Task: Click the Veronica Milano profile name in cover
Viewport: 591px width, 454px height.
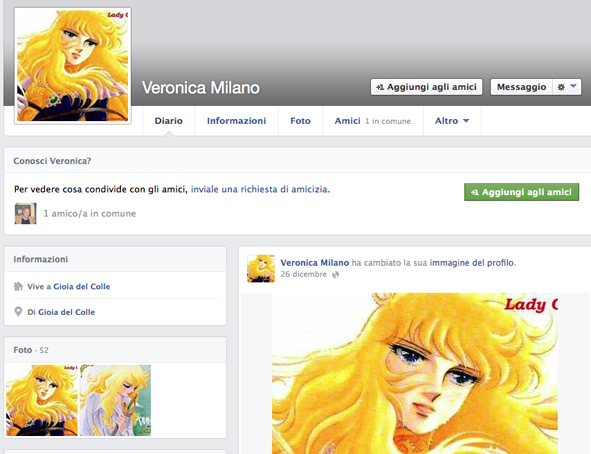Action: (x=201, y=88)
